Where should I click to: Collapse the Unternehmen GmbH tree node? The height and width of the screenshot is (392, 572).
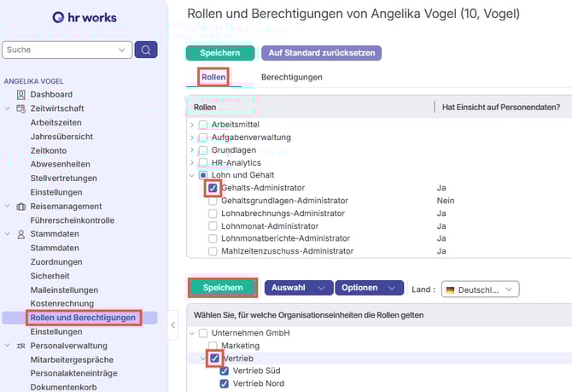click(192, 333)
